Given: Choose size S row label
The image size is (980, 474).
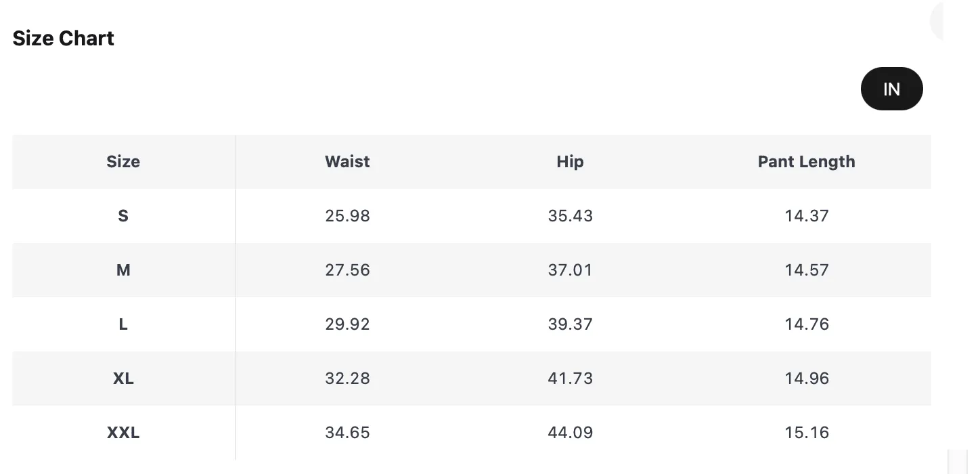Looking at the screenshot, I should point(123,216).
